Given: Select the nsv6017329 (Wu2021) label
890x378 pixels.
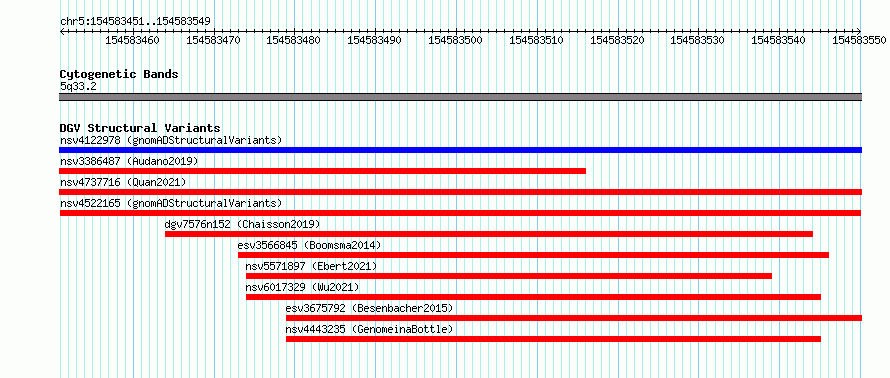Looking at the screenshot, I should [303, 287].
